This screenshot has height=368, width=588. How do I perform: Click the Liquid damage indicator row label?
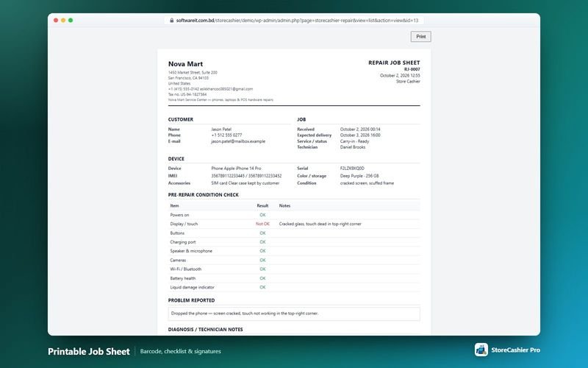pos(192,287)
